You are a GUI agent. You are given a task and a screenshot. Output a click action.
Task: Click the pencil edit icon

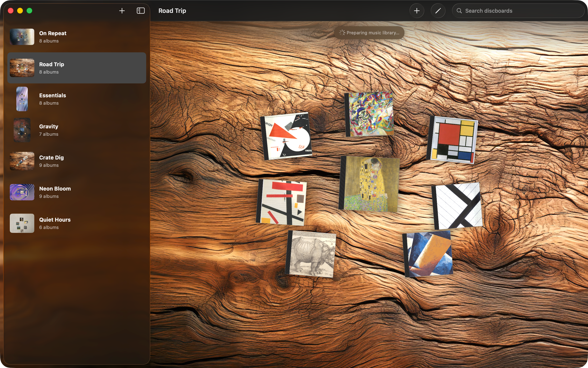(x=438, y=11)
